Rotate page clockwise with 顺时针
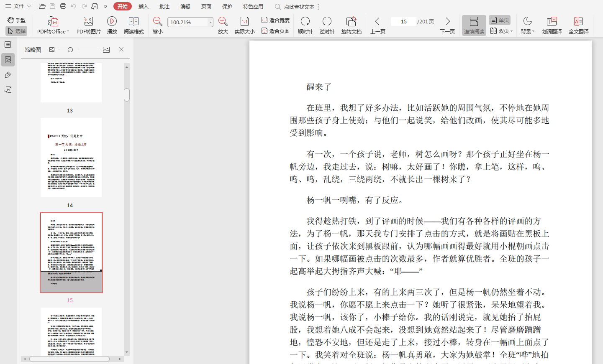Screen dimensions: 603x364 coord(305,21)
